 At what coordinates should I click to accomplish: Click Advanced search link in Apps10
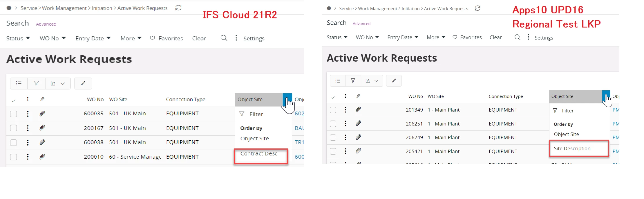(x=361, y=24)
